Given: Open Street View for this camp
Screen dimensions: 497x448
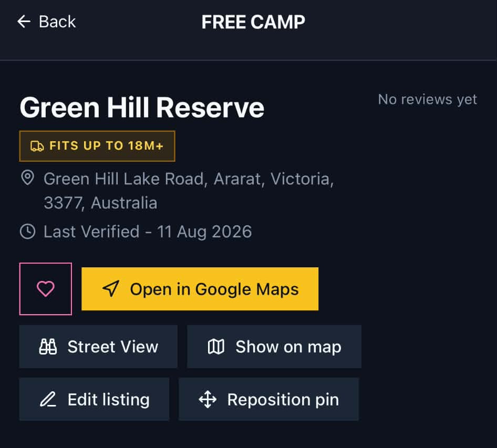Looking at the screenshot, I should pyautogui.click(x=98, y=347).
